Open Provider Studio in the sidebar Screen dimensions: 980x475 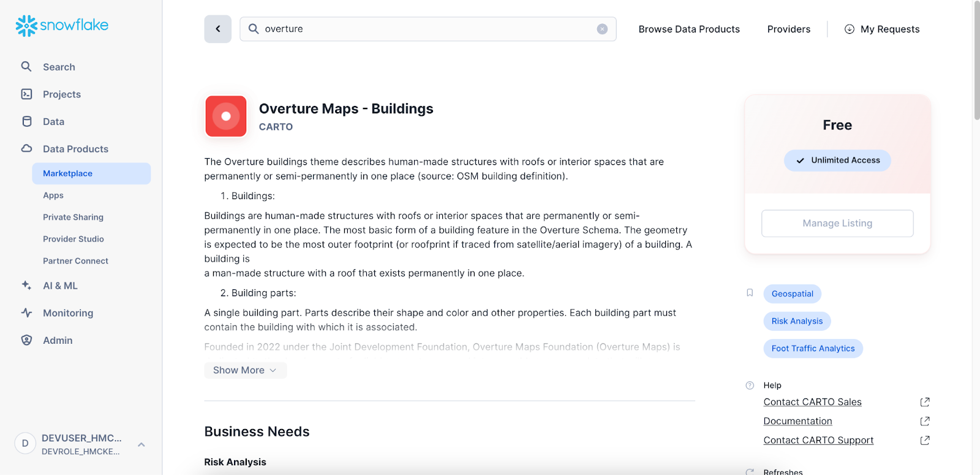(73, 239)
